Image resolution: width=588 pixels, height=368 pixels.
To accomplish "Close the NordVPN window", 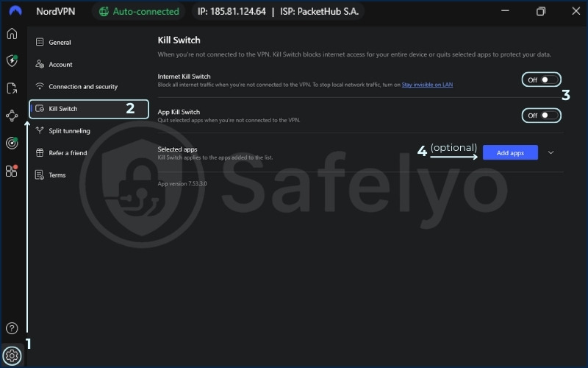I will [x=576, y=11].
